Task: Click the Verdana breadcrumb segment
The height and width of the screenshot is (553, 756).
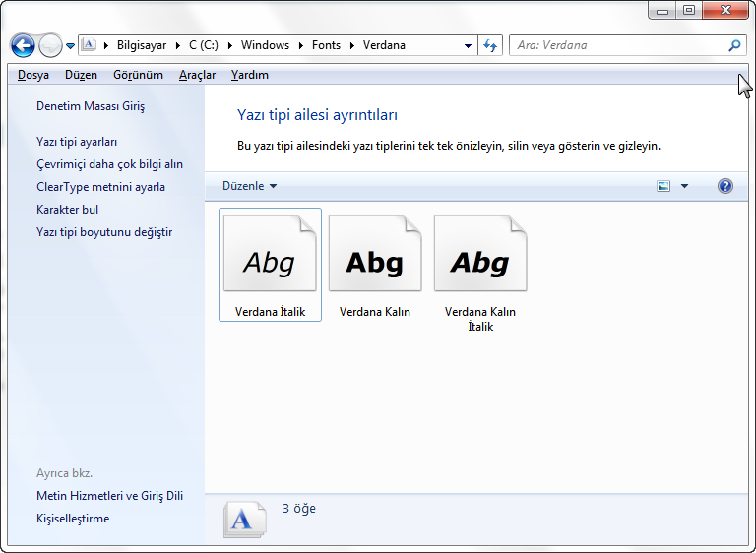Action: point(384,45)
